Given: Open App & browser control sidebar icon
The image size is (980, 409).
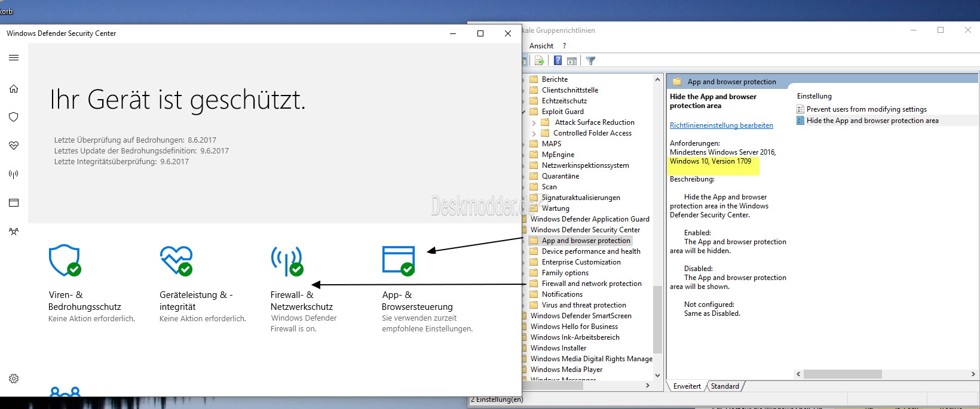Looking at the screenshot, I should [14, 202].
